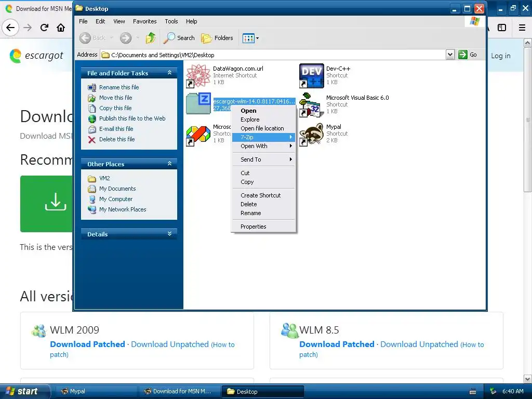Choose Delete in the context menu

[x=263, y=204]
